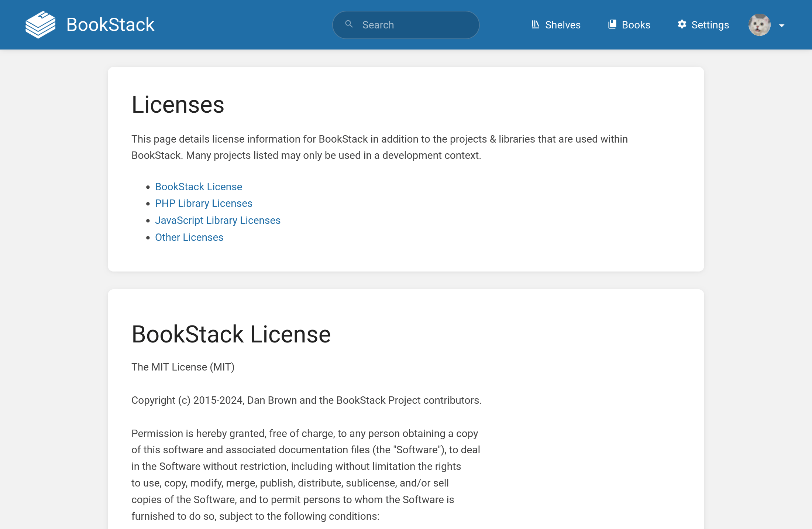The width and height of the screenshot is (812, 529).
Task: Click the BookStack License section heading
Action: pos(231,334)
